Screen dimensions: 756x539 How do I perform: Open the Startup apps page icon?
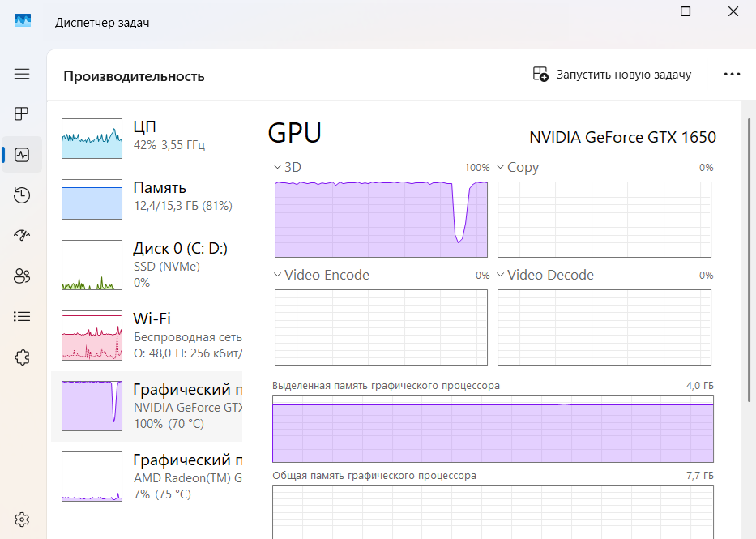click(22, 235)
